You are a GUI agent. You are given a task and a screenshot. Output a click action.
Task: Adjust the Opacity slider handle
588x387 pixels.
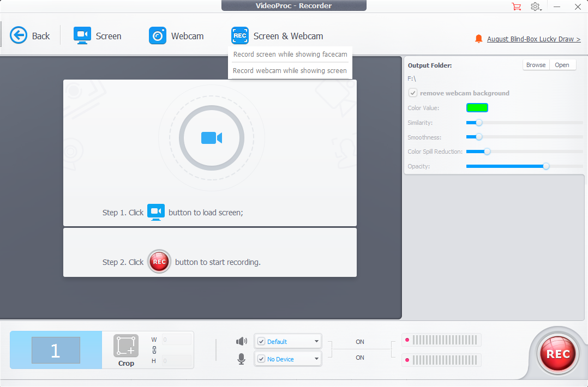pyautogui.click(x=546, y=166)
